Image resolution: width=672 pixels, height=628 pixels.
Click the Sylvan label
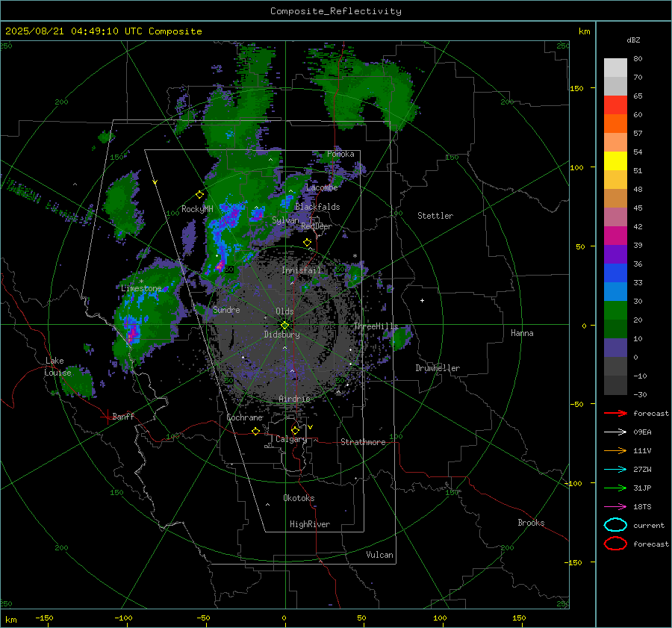click(285, 220)
